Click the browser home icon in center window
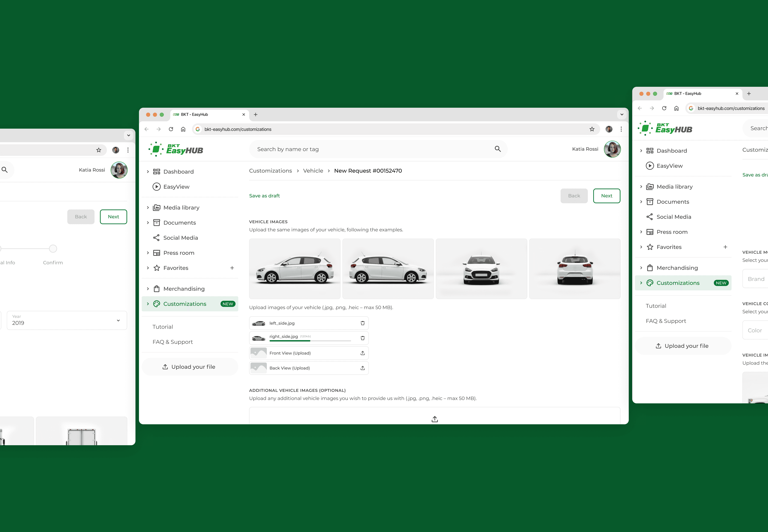This screenshot has height=532, width=768. point(183,129)
